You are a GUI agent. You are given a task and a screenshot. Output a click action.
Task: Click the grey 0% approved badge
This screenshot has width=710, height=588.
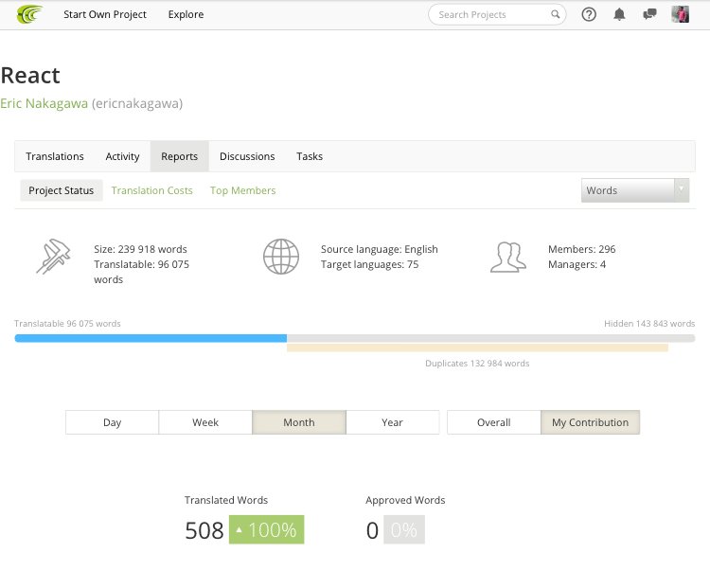tap(404, 529)
